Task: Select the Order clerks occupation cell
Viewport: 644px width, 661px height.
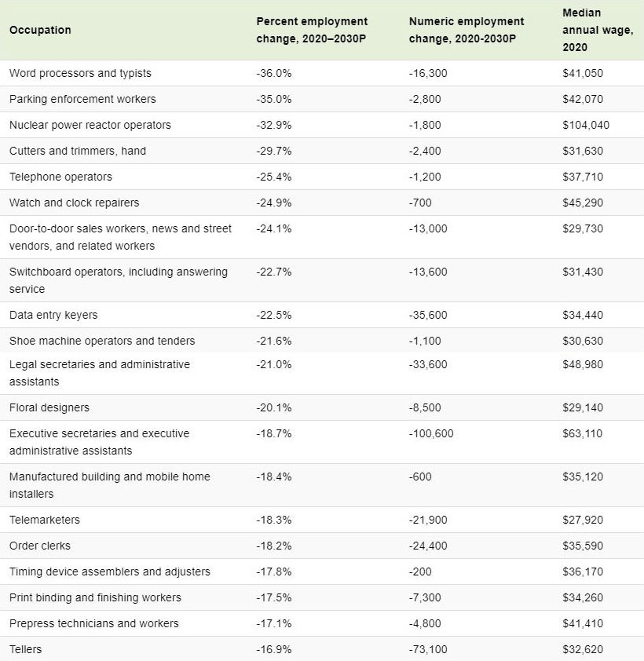Action: [40, 546]
